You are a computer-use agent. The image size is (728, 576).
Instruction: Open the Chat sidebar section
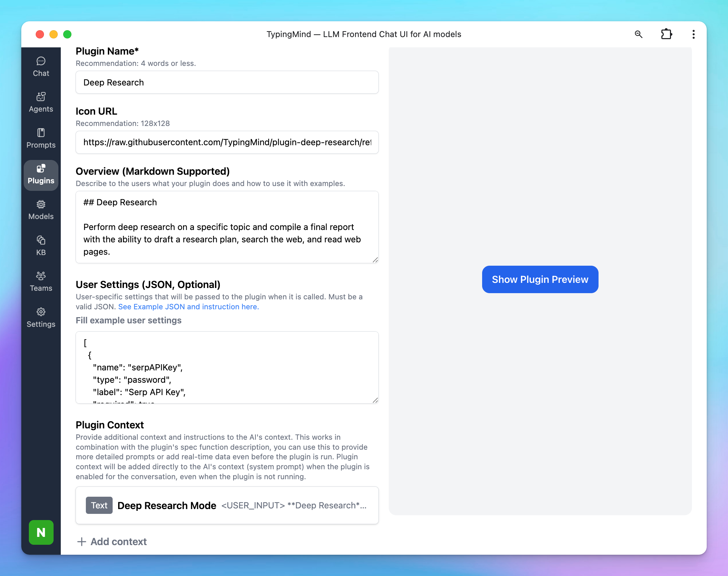[41, 67]
